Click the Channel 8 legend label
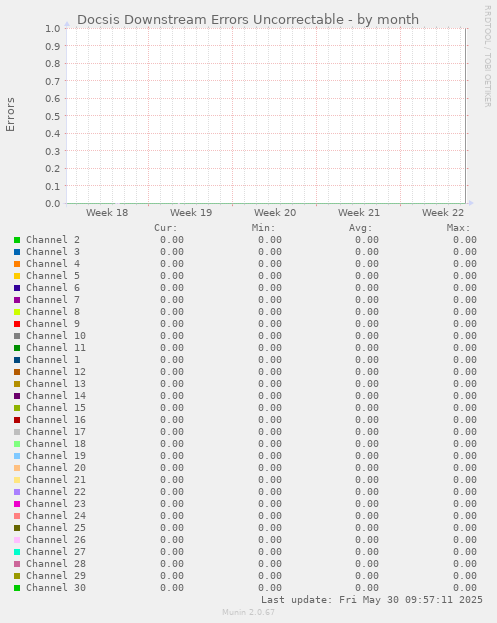This screenshot has width=497, height=623. [53, 312]
